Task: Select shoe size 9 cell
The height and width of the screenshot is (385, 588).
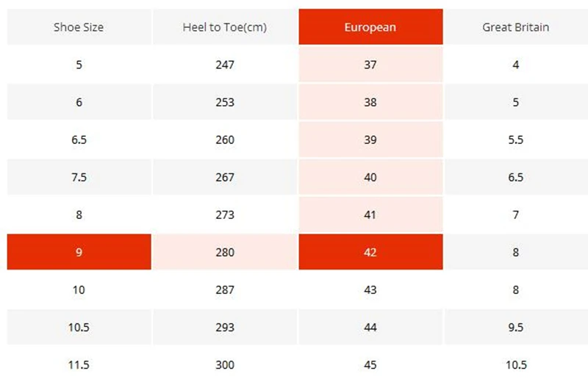Action: [x=79, y=252]
